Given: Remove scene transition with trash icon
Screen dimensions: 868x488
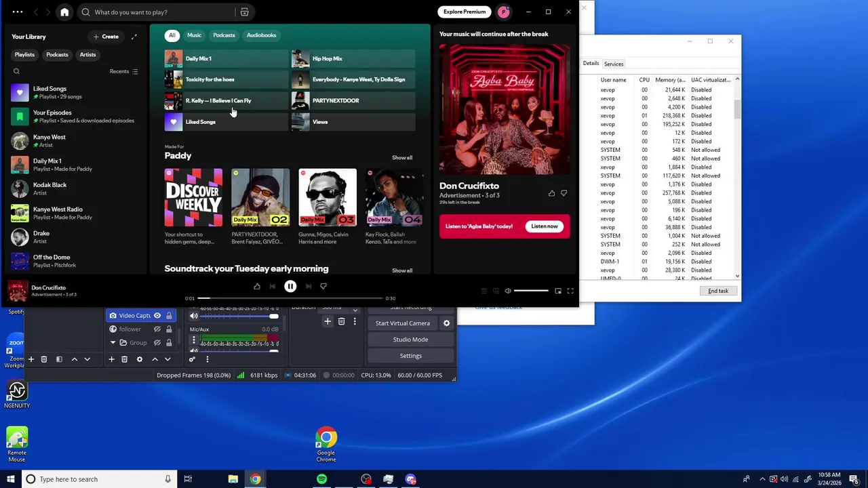Looking at the screenshot, I should click(341, 321).
